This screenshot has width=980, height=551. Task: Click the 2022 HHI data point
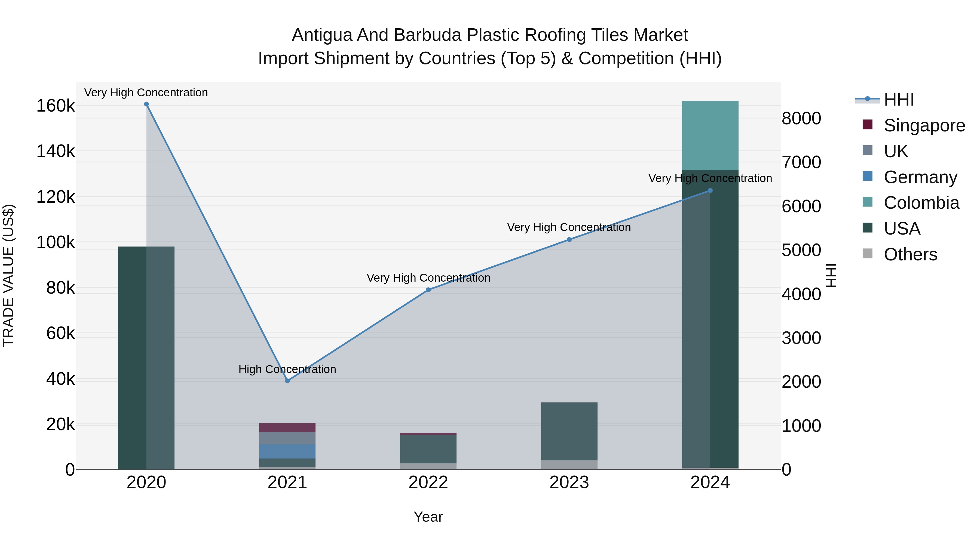coord(428,290)
